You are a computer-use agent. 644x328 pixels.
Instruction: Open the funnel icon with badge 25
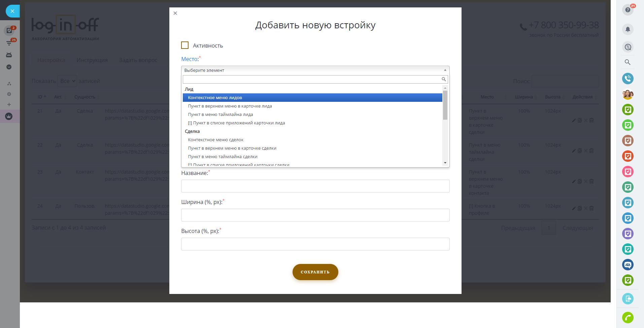tap(9, 43)
